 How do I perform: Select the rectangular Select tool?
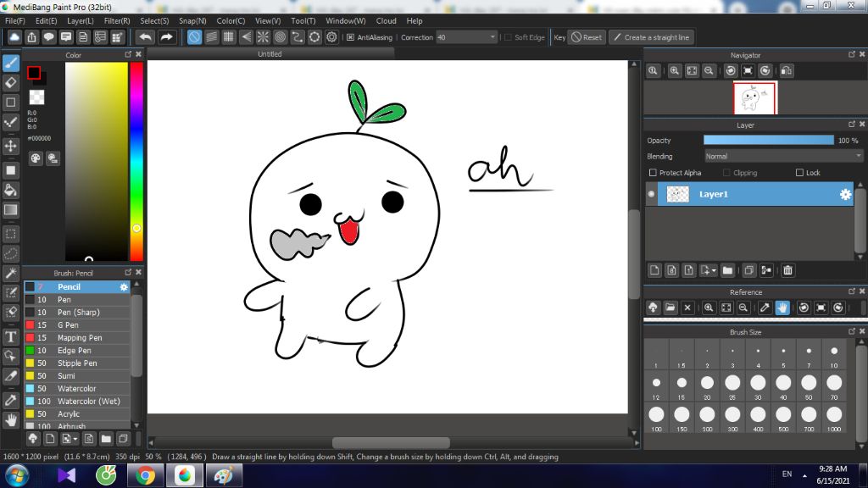pos(10,234)
